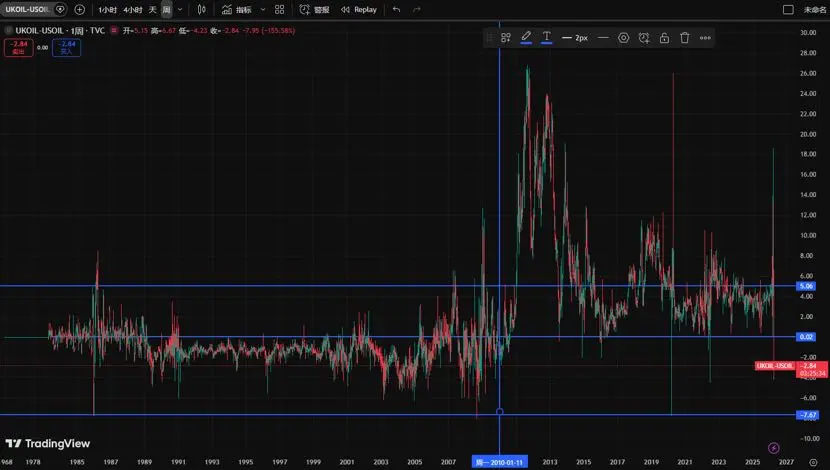Click the 2010-01-11 date label

point(499,462)
